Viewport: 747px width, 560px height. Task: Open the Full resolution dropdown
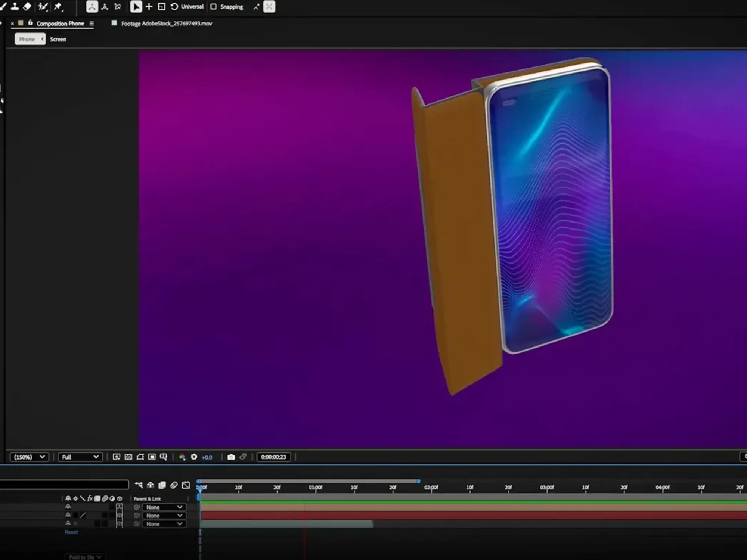pos(80,457)
